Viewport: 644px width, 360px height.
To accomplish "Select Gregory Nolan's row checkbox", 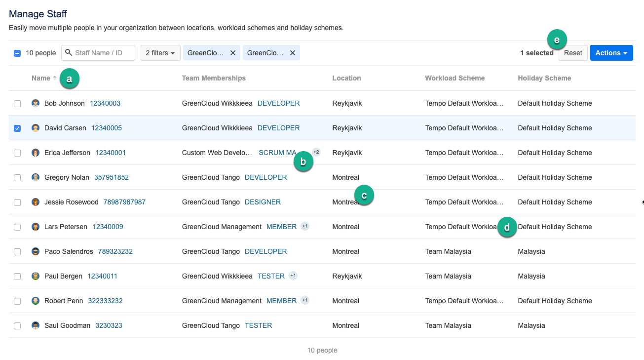I will pos(17,178).
